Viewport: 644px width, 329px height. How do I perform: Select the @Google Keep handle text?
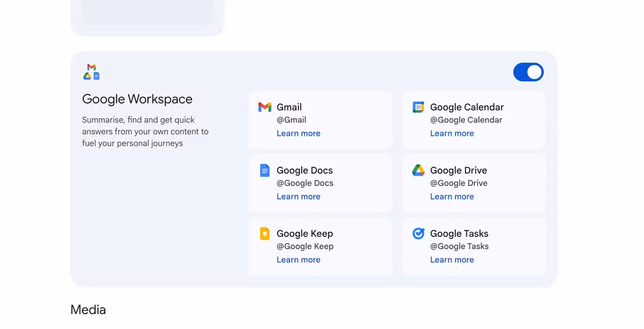click(x=305, y=246)
